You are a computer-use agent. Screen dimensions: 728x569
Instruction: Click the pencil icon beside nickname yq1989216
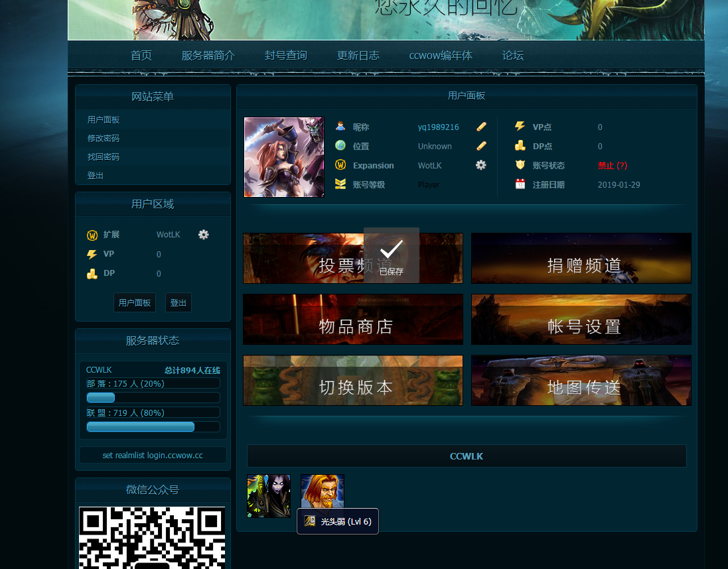coord(482,127)
